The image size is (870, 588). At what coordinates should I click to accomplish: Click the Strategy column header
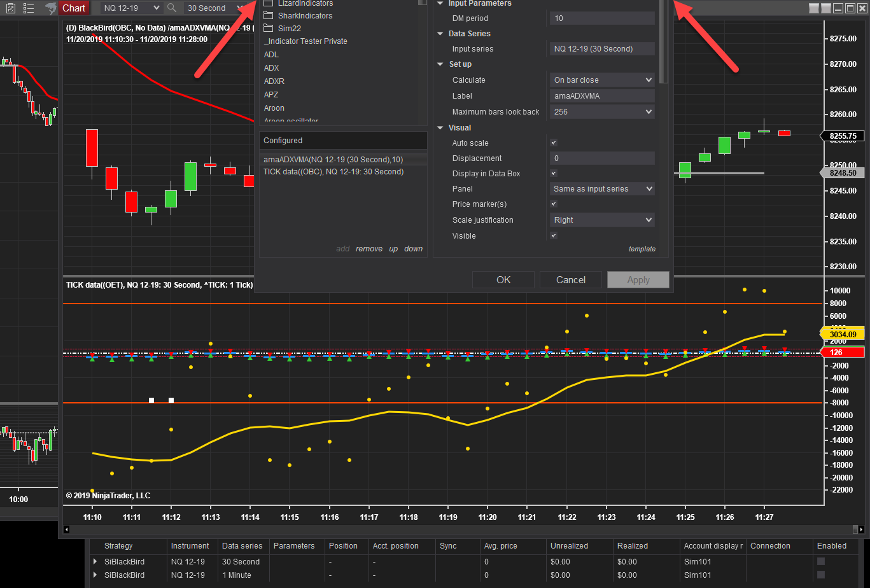pos(118,546)
